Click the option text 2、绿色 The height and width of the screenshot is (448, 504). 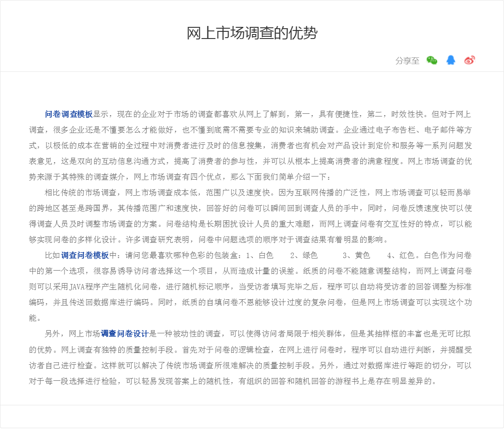tap(304, 255)
